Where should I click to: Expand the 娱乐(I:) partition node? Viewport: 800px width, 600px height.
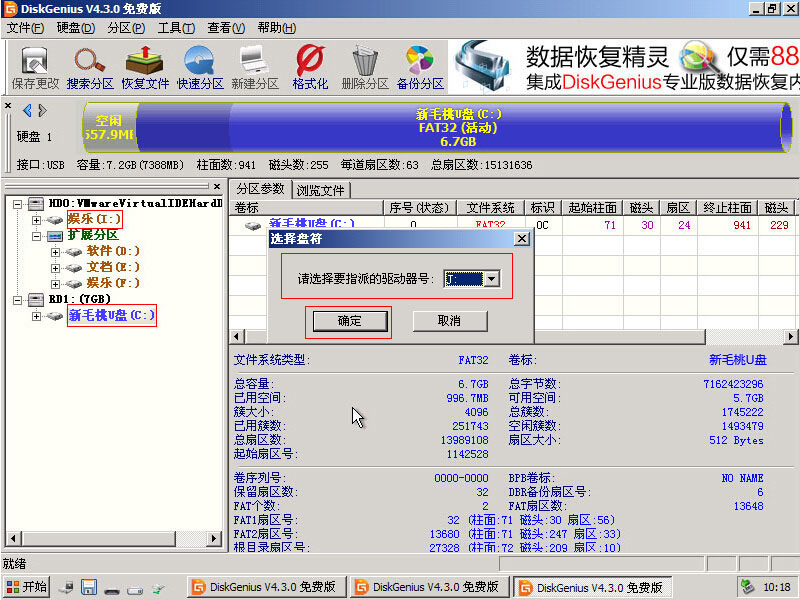coord(36,220)
